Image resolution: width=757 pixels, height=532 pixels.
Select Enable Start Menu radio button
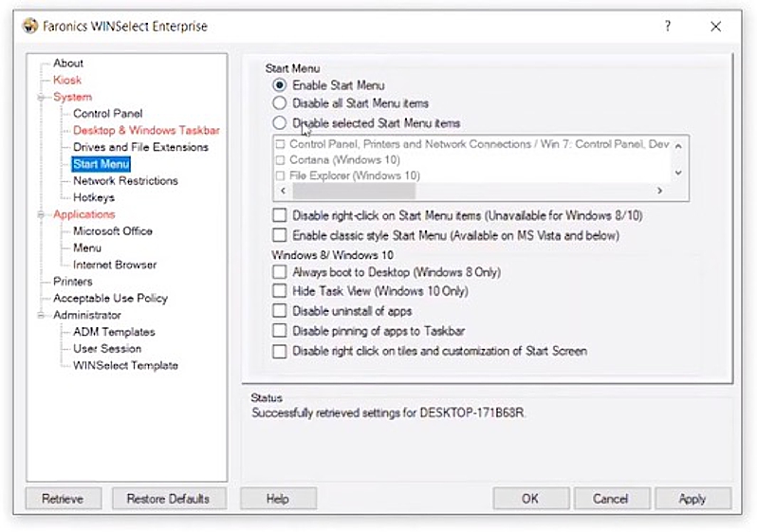pos(280,85)
